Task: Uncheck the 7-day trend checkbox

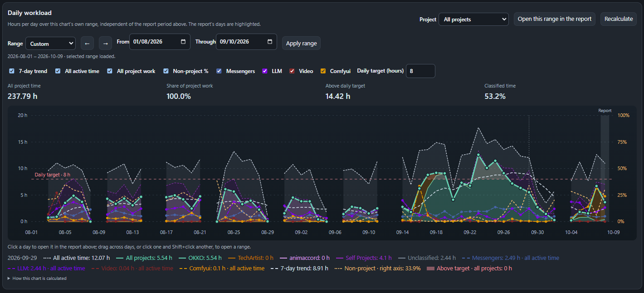Action: [12, 71]
